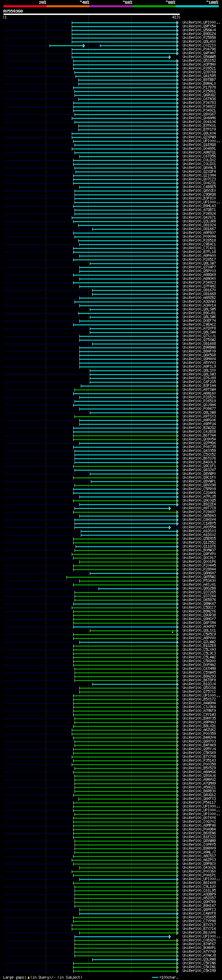The width and height of the screenshot is (222, 980).
Task: Open hit UniRef100_Q1EMQ8
Action: (199, 145)
